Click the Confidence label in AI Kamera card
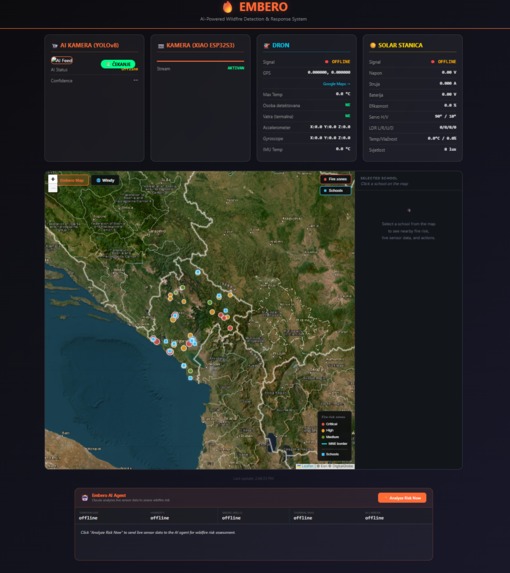Viewport: 510px width, 573px height. click(x=61, y=81)
